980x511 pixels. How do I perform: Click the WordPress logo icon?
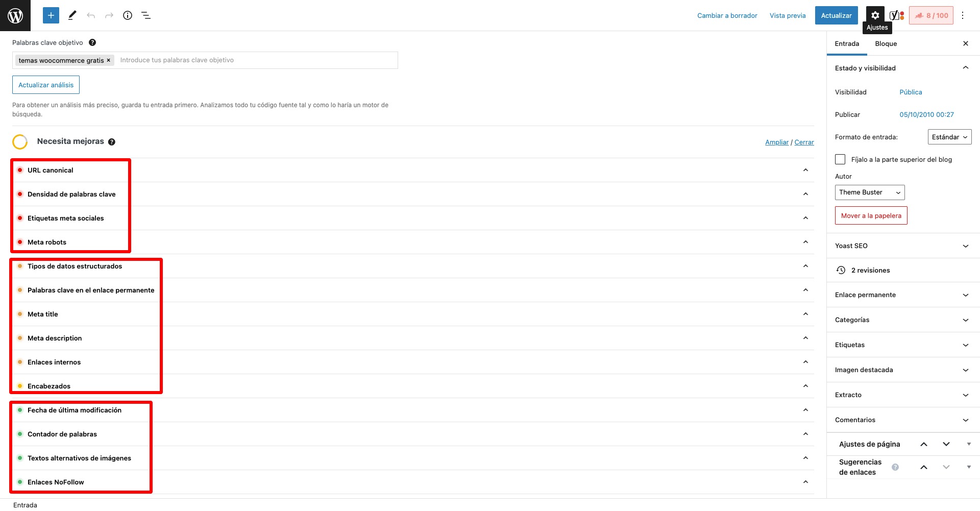click(15, 15)
